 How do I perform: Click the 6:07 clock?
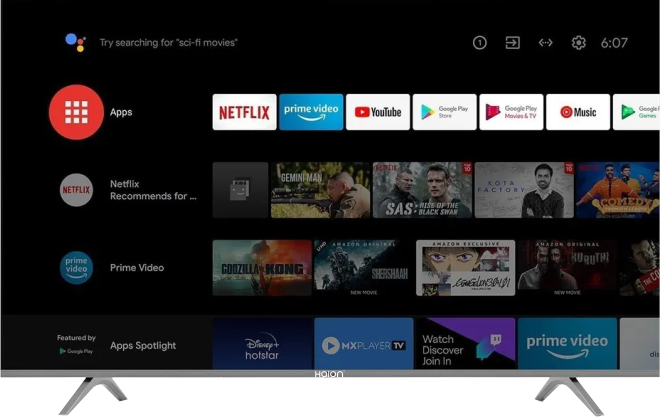[x=614, y=42]
